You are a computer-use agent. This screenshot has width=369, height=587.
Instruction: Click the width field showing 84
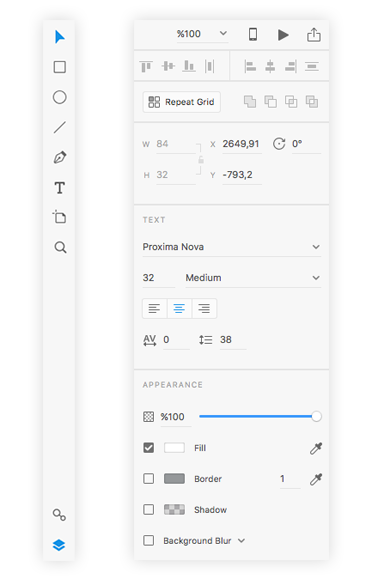coord(176,144)
